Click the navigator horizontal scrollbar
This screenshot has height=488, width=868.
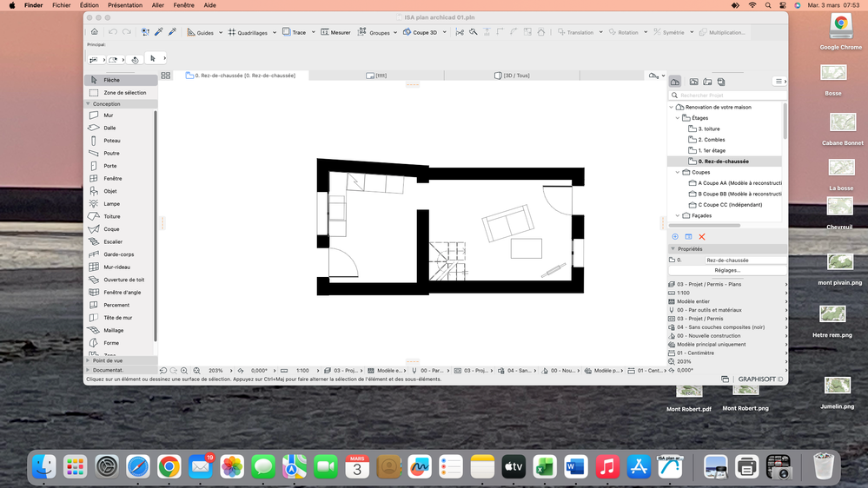pyautogui.click(x=705, y=225)
